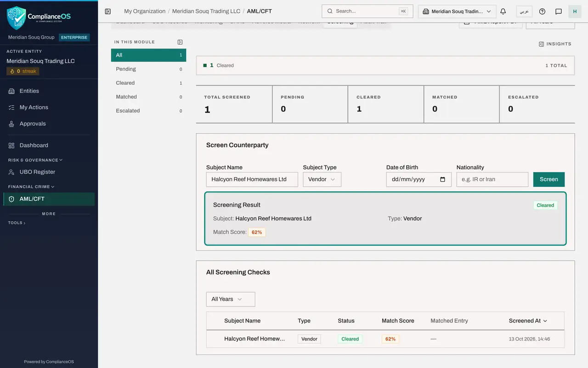588x368 pixels.
Task: Navigate to Dashboard in the sidebar
Action: point(49,145)
